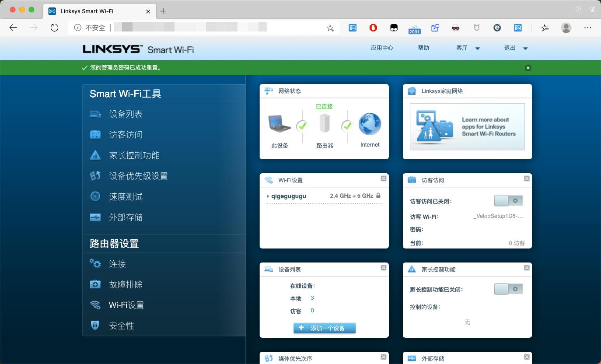Image resolution: width=601 pixels, height=364 pixels.
Task: Open 访客访问 from the sidebar icon
Action: point(95,134)
